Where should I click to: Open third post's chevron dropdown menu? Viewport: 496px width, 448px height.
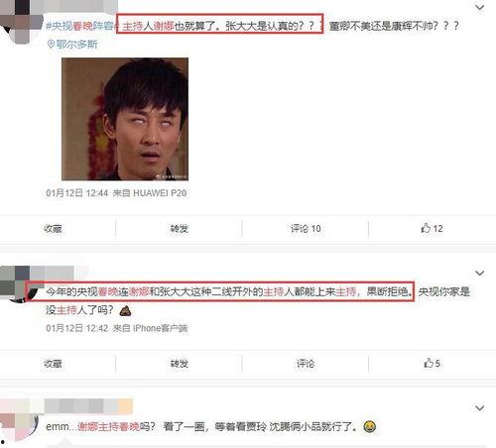click(x=479, y=408)
